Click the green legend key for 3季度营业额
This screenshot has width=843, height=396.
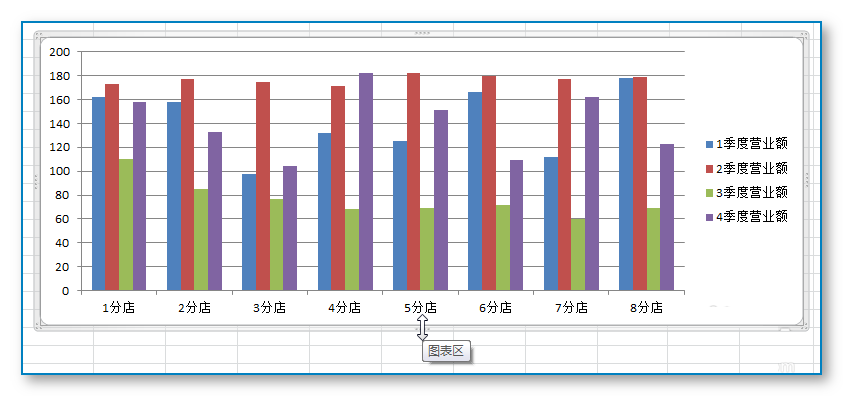pos(710,193)
